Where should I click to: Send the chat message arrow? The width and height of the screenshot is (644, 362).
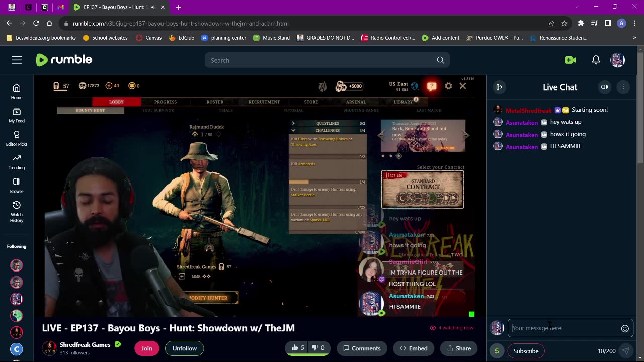coord(625,351)
